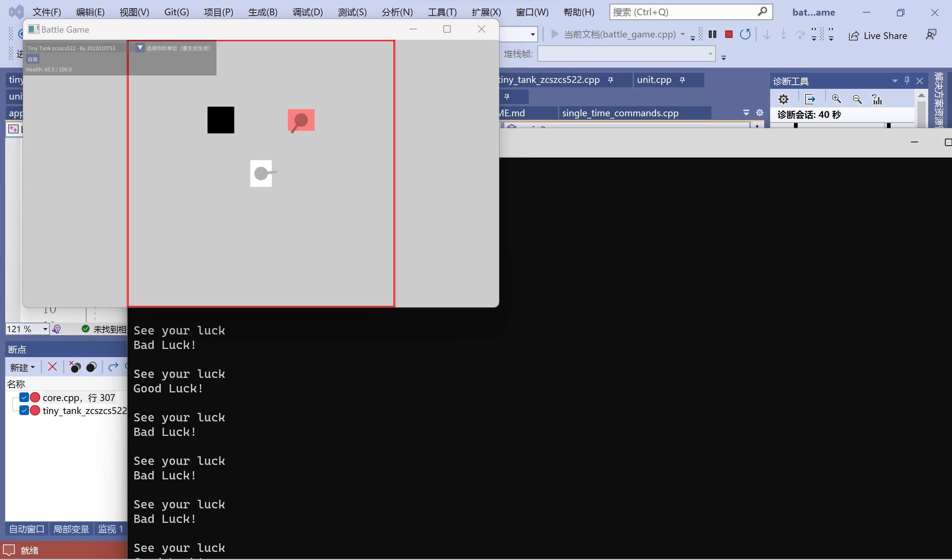Switch to the unit.cpp tab
The width and height of the screenshot is (952, 560).
653,80
